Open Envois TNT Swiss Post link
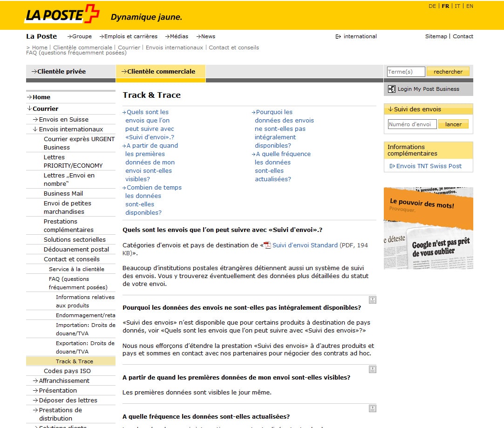 click(x=429, y=166)
